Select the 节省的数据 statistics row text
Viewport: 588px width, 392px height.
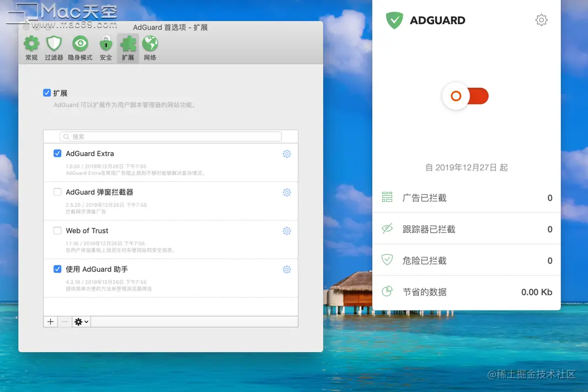(x=425, y=292)
